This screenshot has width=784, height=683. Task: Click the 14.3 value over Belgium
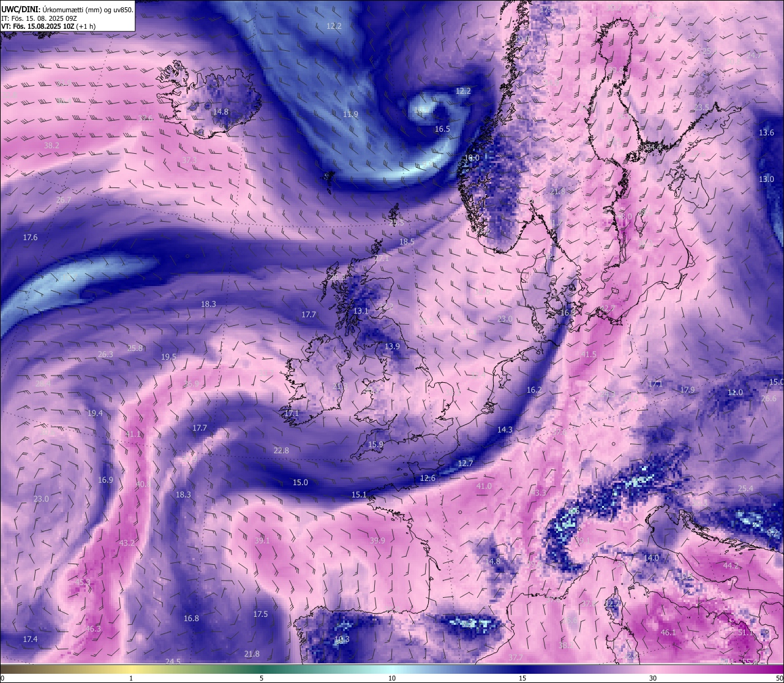[505, 429]
